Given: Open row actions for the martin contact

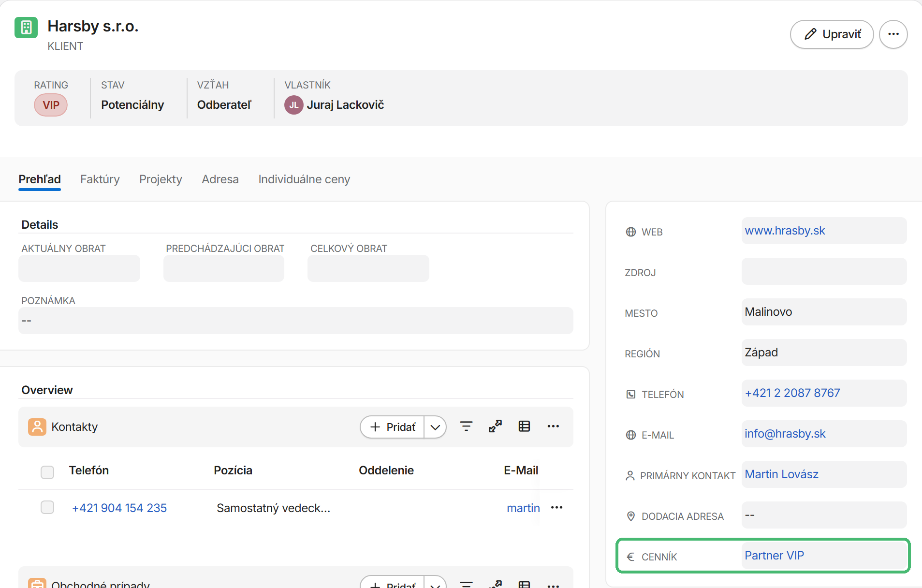Looking at the screenshot, I should pos(556,508).
